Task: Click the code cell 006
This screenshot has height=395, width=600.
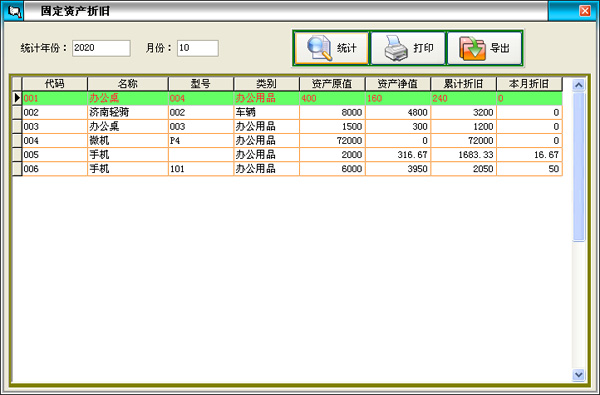Action: (x=55, y=169)
